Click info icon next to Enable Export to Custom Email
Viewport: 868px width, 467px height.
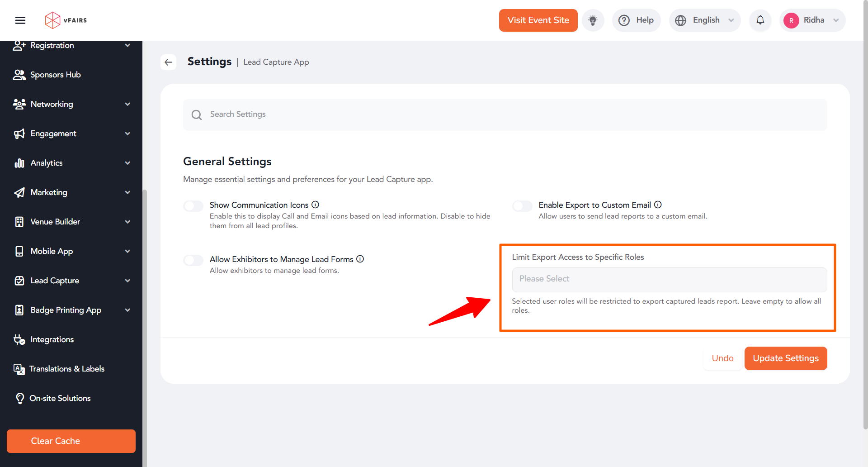(x=658, y=205)
